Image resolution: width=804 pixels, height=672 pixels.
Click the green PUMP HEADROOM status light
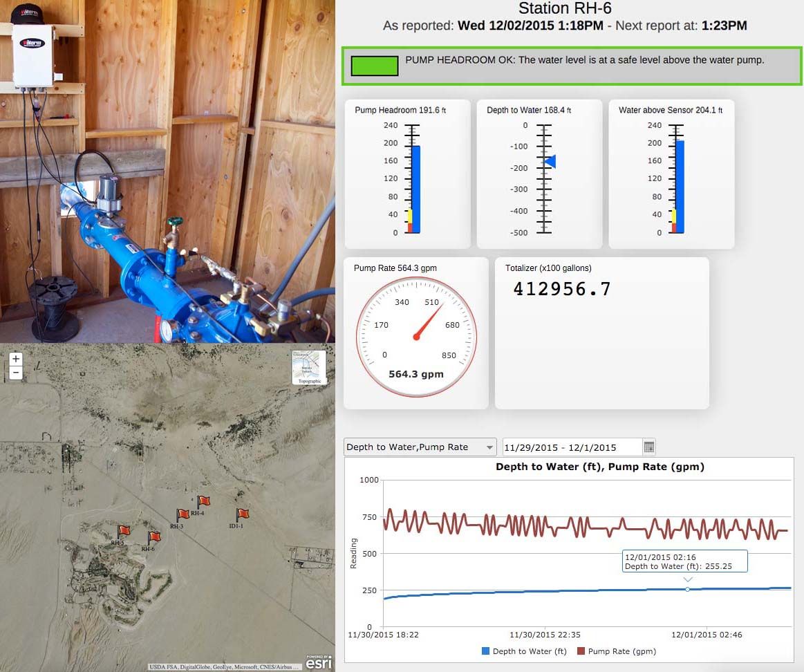(374, 66)
